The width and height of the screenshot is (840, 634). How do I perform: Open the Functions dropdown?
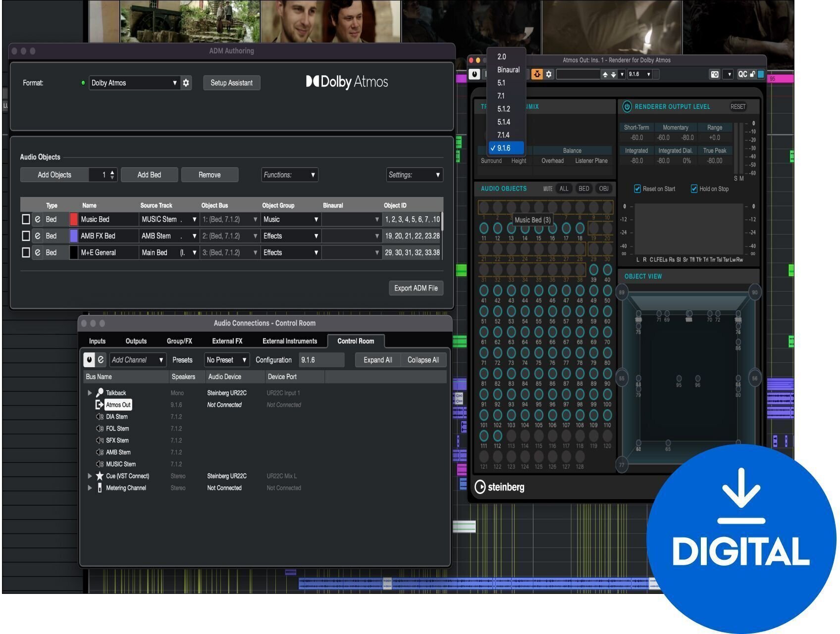pos(289,175)
